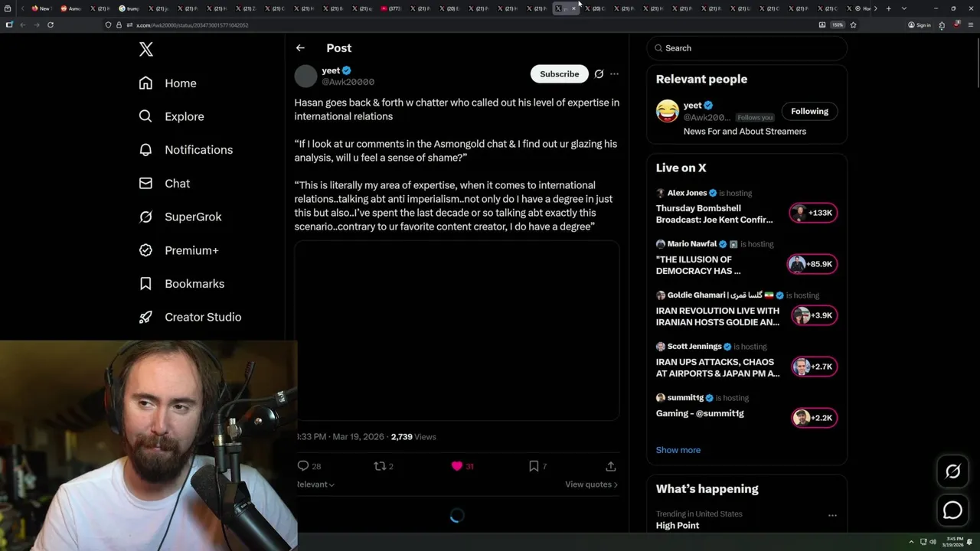Open Premium+ in the sidebar
The width and height of the screenshot is (980, 551).
pyautogui.click(x=178, y=250)
